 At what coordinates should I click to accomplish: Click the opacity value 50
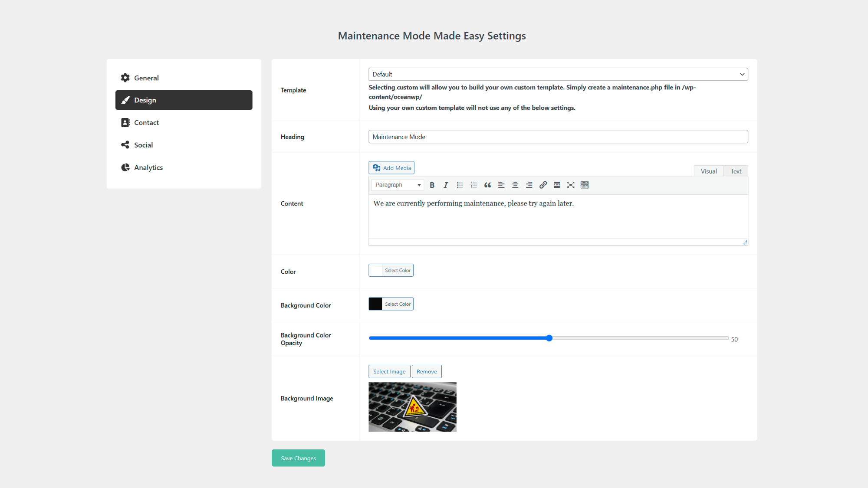click(734, 339)
